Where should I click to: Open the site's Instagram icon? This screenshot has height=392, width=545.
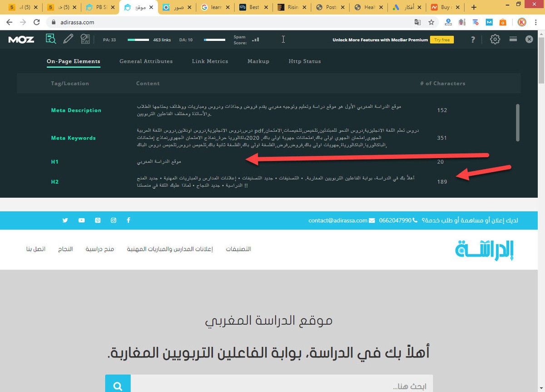click(114, 220)
